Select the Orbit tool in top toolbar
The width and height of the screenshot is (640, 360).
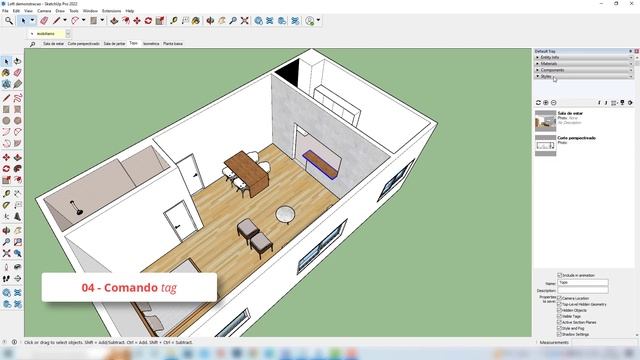pos(210,20)
